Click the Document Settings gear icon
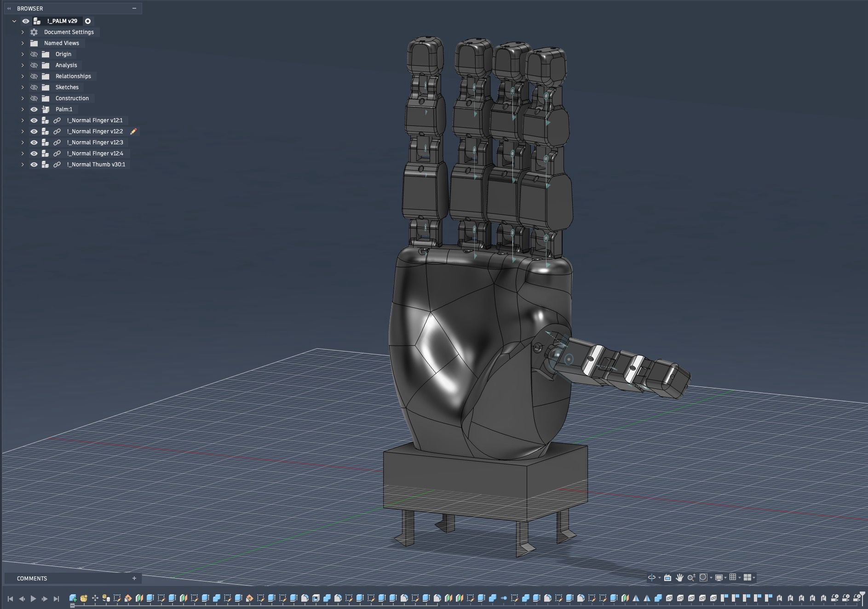Image resolution: width=868 pixels, height=609 pixels. 34,32
